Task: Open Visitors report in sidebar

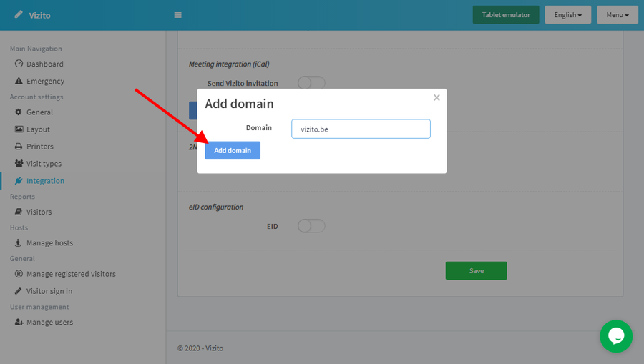Action: (39, 212)
